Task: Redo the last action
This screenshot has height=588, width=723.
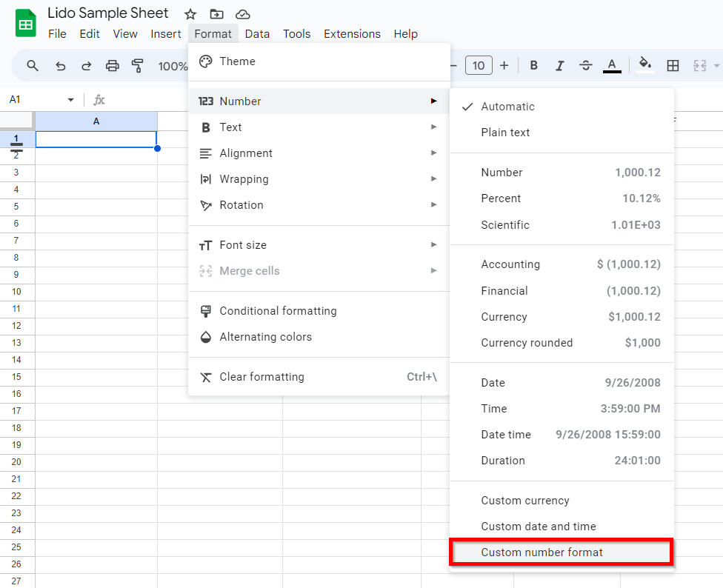Action: coord(86,66)
